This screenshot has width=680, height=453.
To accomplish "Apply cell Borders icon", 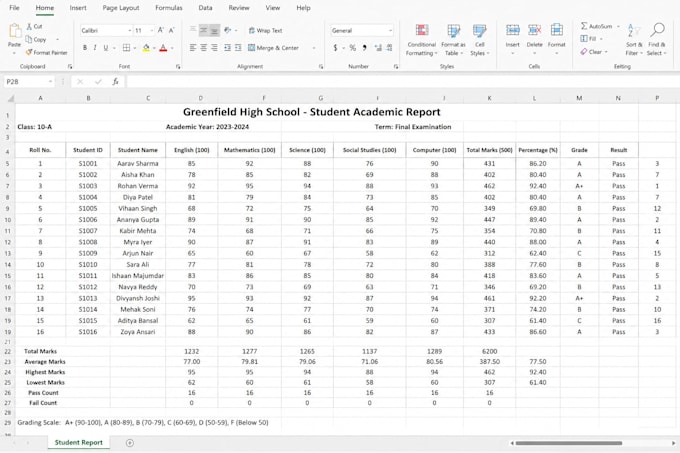I will 126,48.
